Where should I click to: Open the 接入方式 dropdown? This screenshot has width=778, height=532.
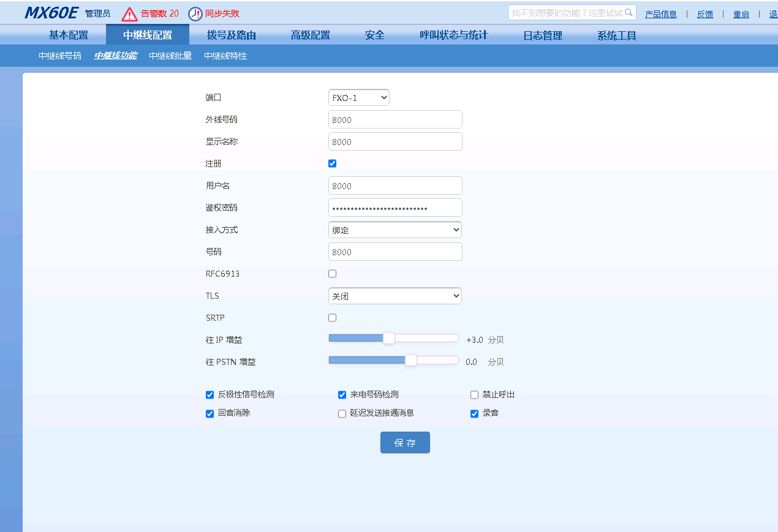coord(395,229)
